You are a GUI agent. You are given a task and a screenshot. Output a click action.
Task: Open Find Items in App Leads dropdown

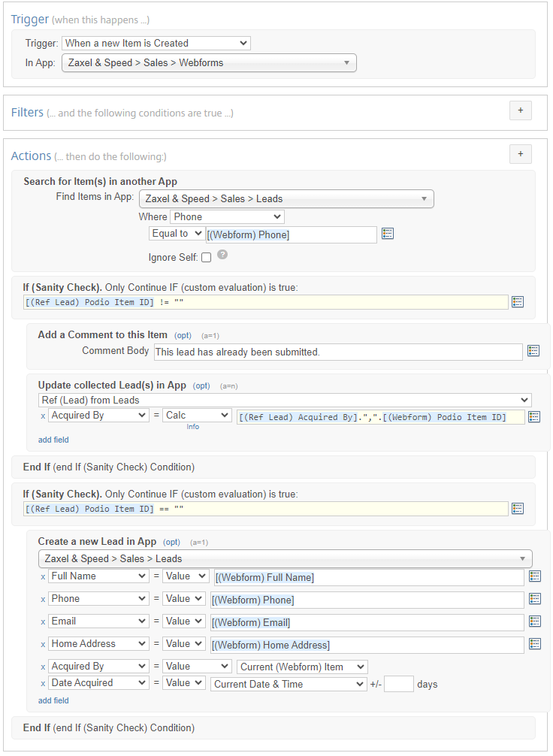coord(286,198)
